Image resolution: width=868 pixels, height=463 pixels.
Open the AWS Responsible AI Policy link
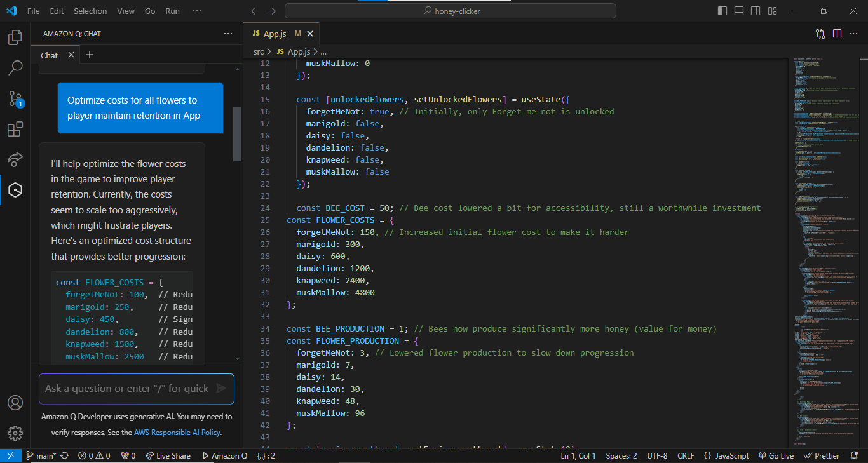click(177, 433)
